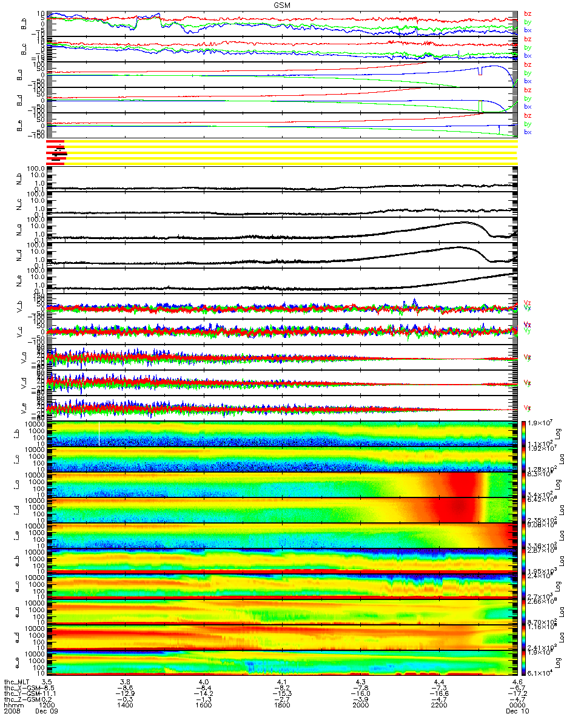The height and width of the screenshot is (728, 564).
Task: Click the MLT value 4.4
Action: 438,682
